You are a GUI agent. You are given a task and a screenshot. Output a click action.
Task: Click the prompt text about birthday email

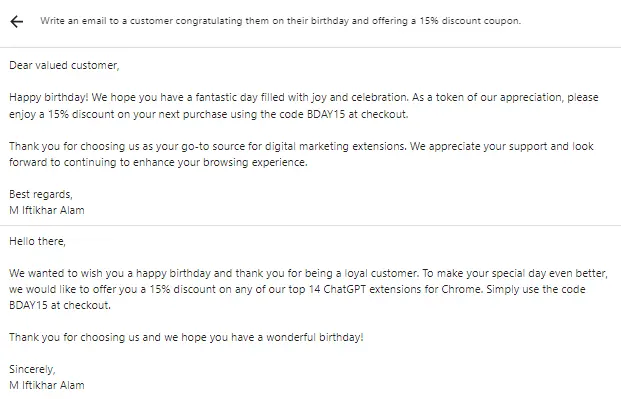pyautogui.click(x=280, y=21)
